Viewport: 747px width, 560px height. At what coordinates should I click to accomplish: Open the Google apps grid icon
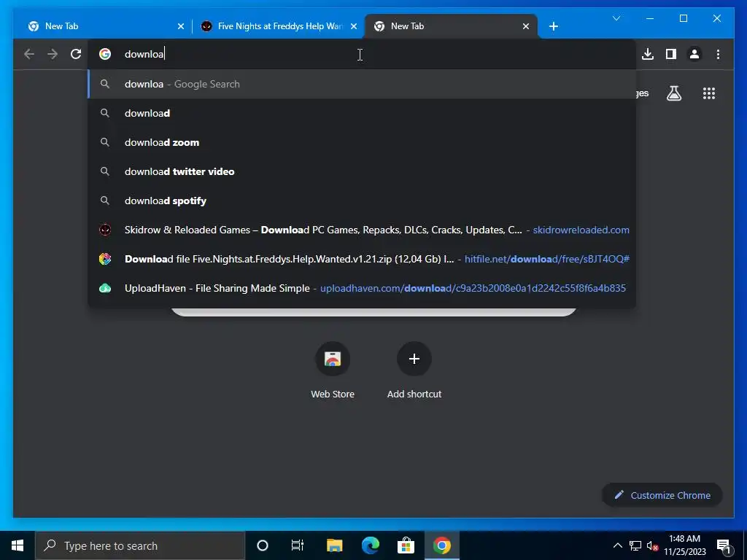[709, 93]
